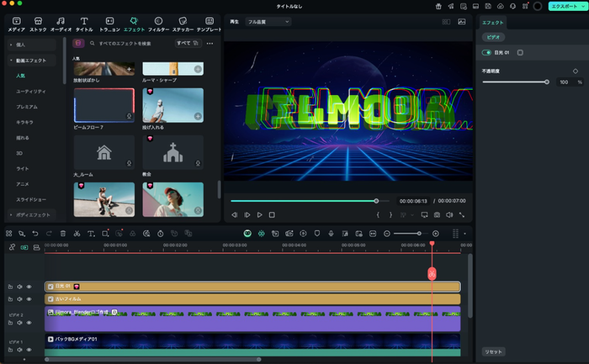The image size is (589, 364).
Task: Click the オーディオ (Audio) music note icon
Action: tap(61, 23)
